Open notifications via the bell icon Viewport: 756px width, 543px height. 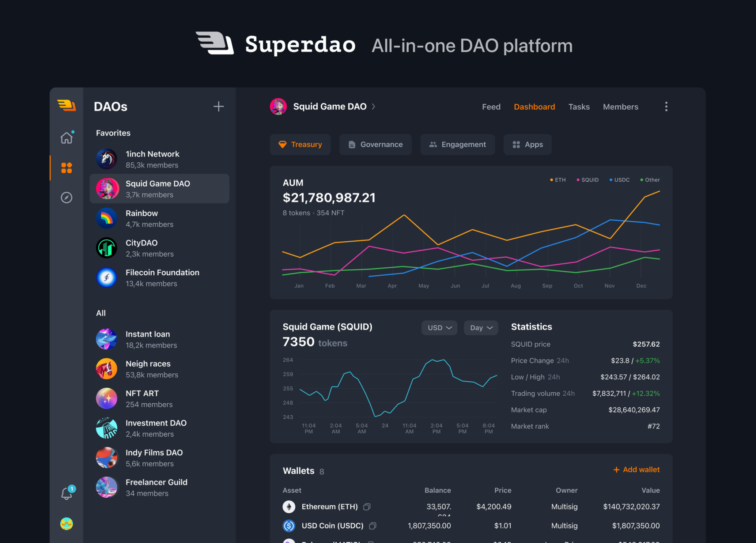[66, 493]
